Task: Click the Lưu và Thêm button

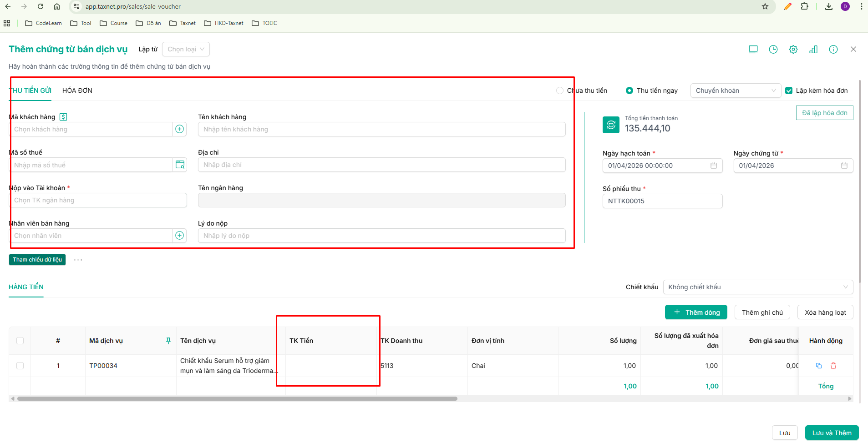Action: click(x=832, y=433)
